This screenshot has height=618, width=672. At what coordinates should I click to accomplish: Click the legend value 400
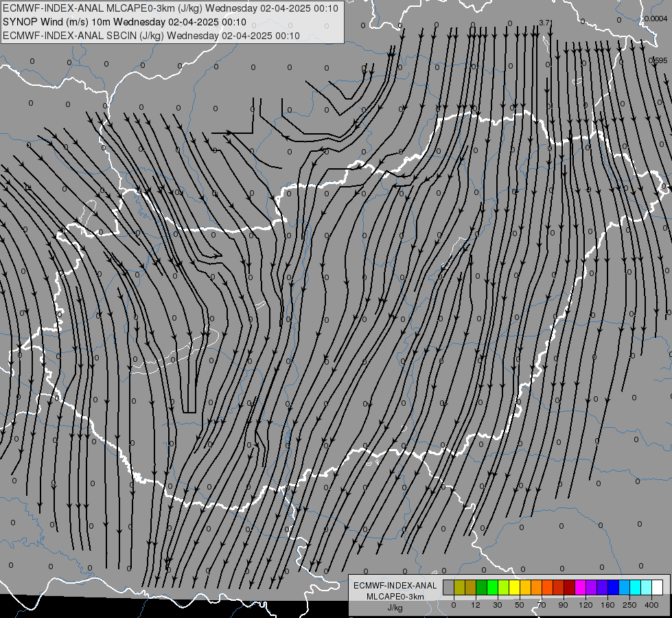tap(651, 605)
